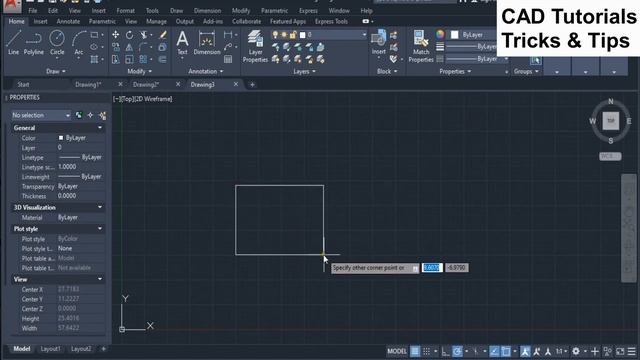Click the Match Properties tool
This screenshot has height=360, width=640.
[x=421, y=46]
